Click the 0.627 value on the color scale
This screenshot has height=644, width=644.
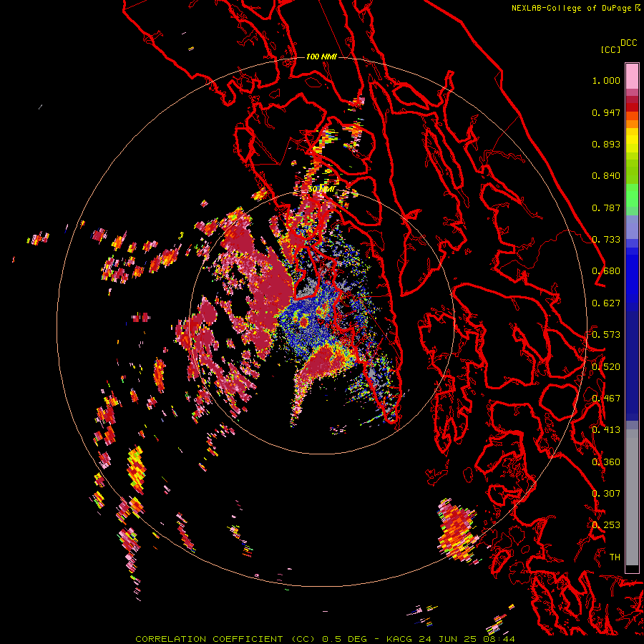coord(606,303)
